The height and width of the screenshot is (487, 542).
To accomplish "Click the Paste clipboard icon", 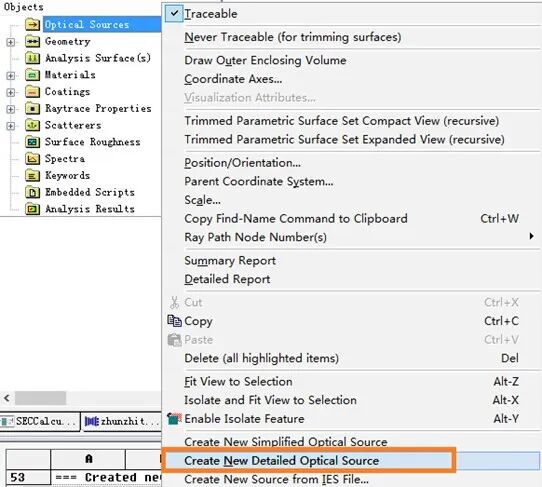I will tap(174, 340).
